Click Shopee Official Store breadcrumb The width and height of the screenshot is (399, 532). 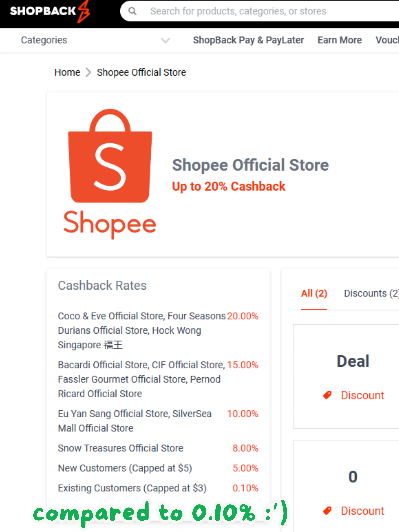[x=141, y=72]
